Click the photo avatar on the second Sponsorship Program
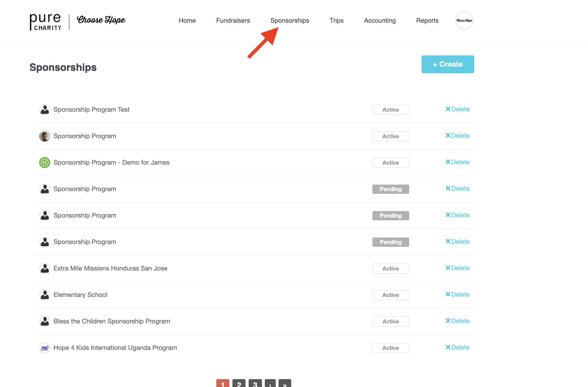588x387 pixels. (x=44, y=136)
